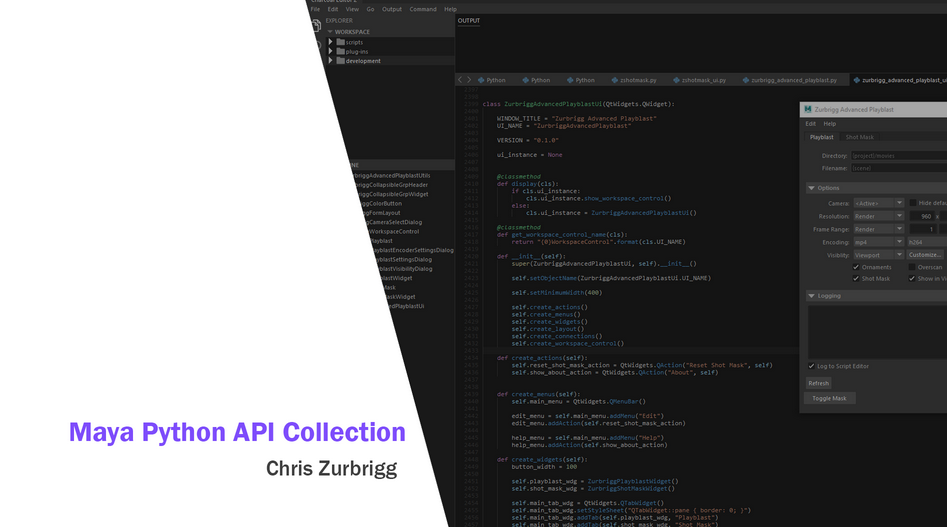Click the Zurbrigg Advanced Playblast window icon

click(x=808, y=109)
